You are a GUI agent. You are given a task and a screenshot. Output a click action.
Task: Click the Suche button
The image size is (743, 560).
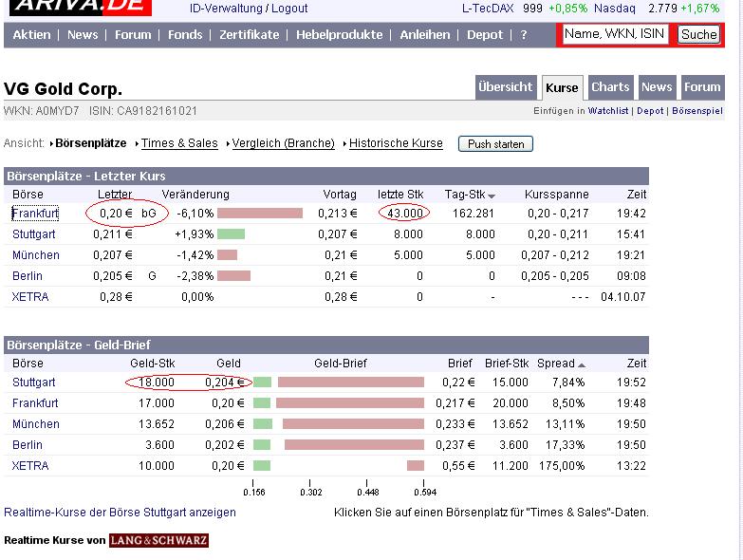pyautogui.click(x=699, y=34)
